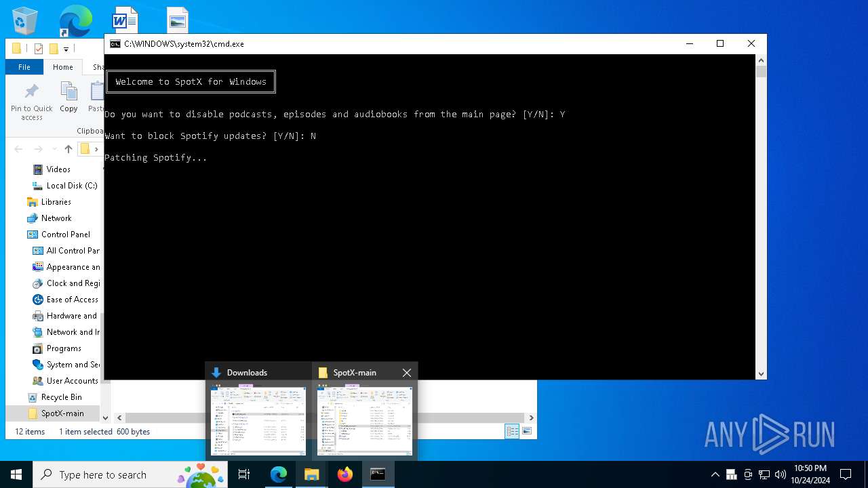The image size is (868, 488).
Task: Open the clock and calendar flyout
Action: 810,474
